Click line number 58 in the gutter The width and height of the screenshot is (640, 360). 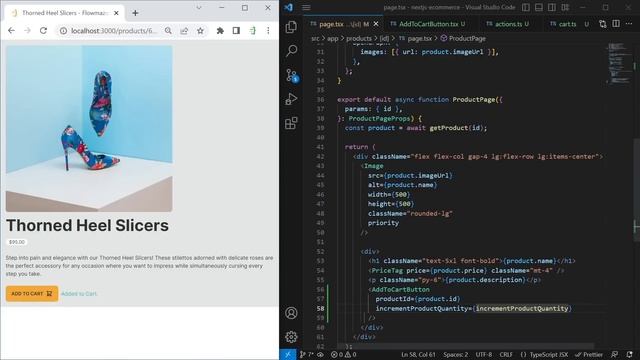tap(320, 309)
